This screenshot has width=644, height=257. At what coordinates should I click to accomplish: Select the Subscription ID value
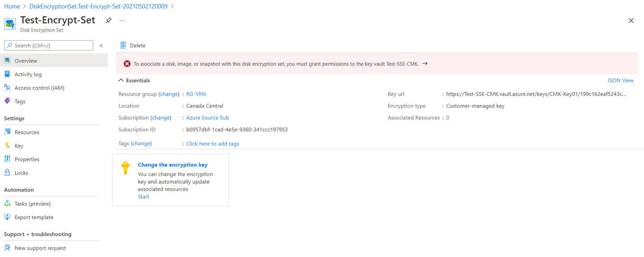237,130
